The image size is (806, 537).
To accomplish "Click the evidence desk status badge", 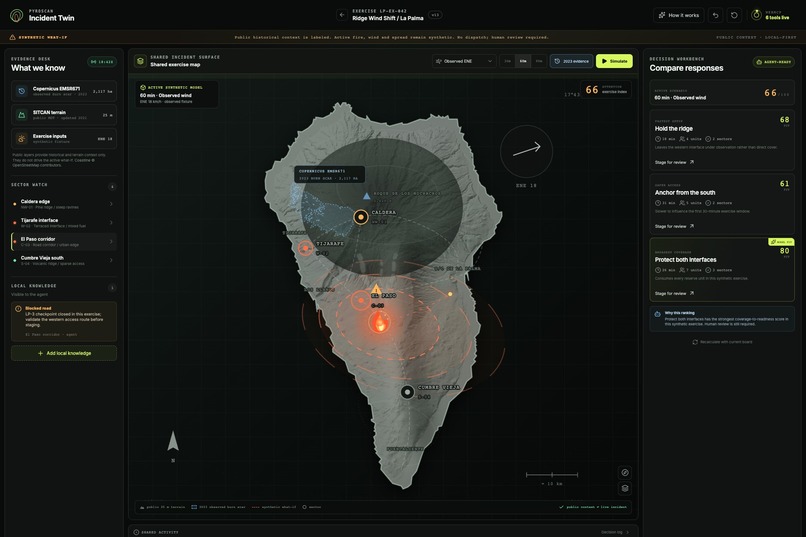I will 102,62.
